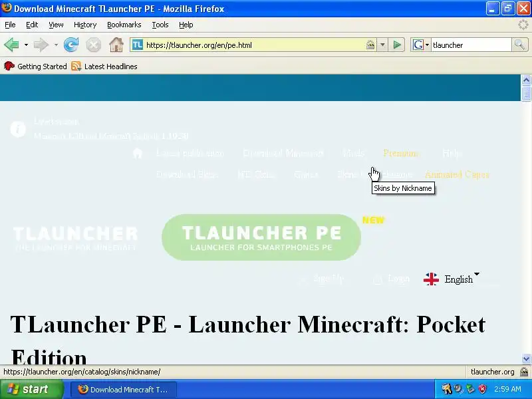Click the scrollbar up arrow
The height and width of the screenshot is (399, 532).
(x=526, y=80)
